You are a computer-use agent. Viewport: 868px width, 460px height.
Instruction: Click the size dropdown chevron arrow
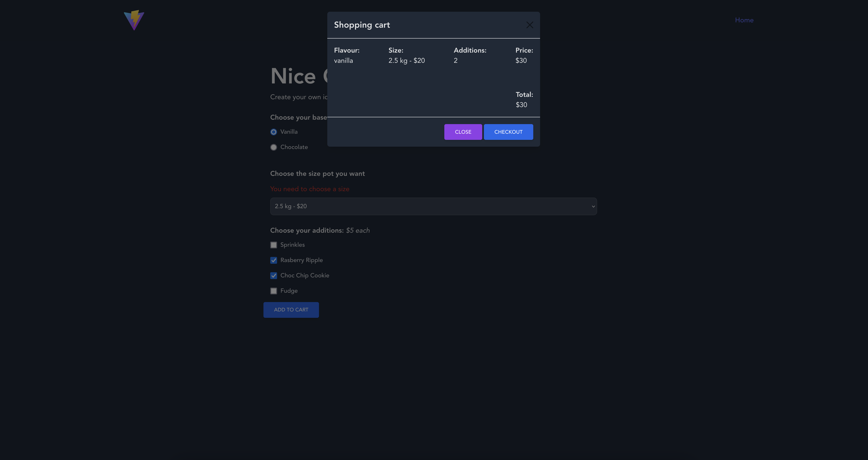593,206
